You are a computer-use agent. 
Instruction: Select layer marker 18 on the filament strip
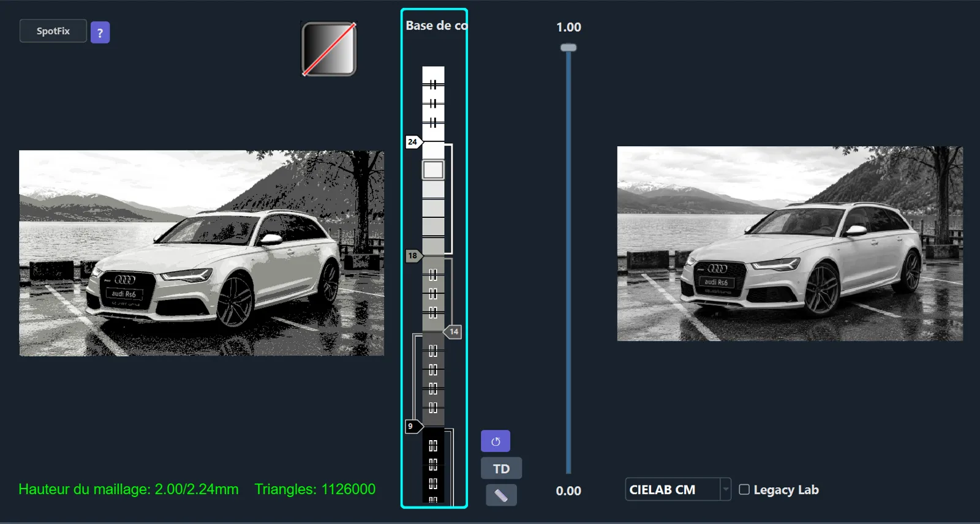pyautogui.click(x=413, y=256)
